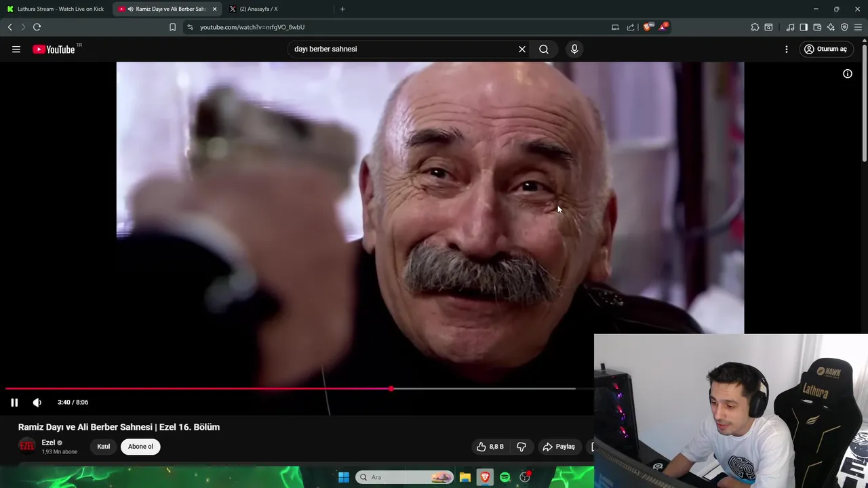The image size is (868, 488).
Task: Clear the search query with X
Action: [x=522, y=49]
